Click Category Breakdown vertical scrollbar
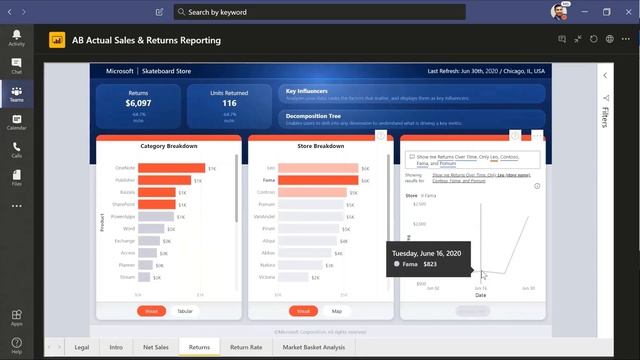 click(x=236, y=188)
